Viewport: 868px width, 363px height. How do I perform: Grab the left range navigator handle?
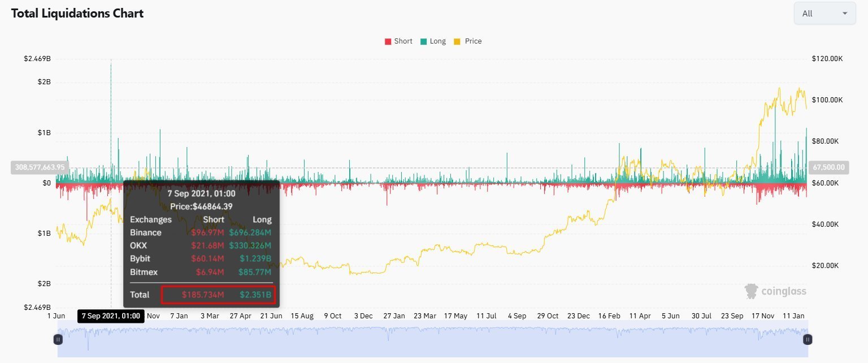[58, 339]
